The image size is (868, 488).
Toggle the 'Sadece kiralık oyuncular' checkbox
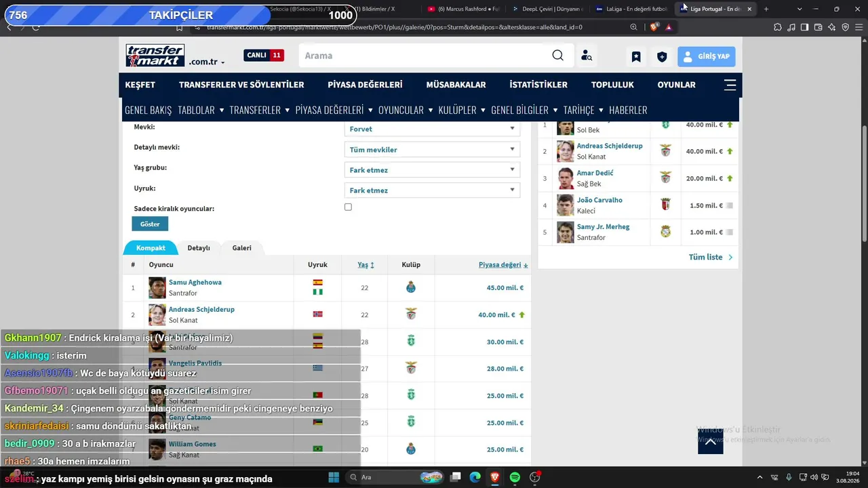pyautogui.click(x=348, y=207)
